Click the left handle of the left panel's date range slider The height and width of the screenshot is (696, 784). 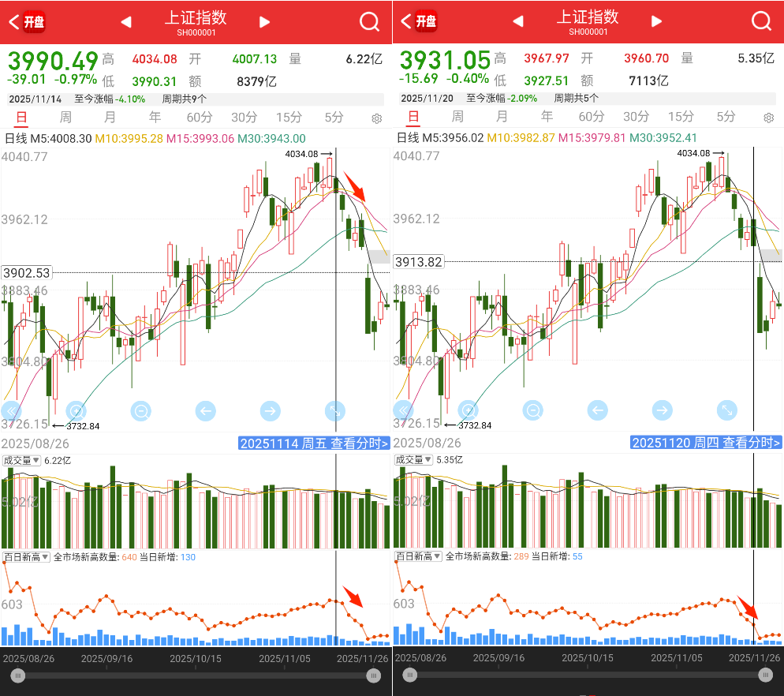click(17, 675)
